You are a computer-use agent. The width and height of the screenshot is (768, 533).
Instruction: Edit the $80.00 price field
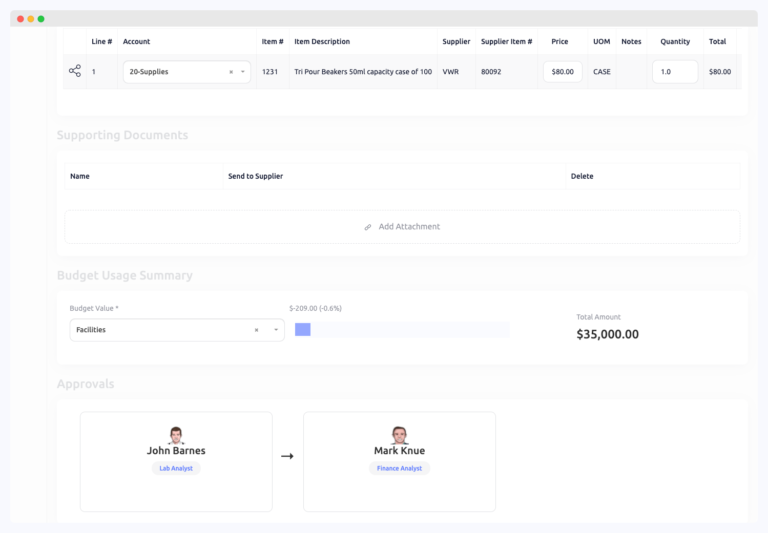(562, 72)
